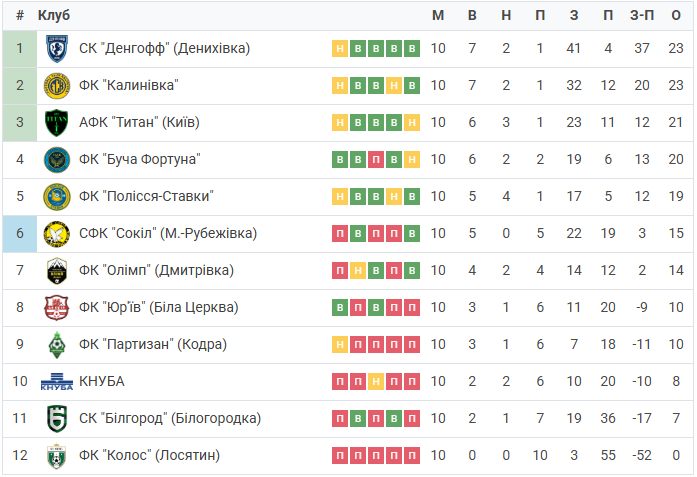Screen dimensions: 697x477
Task: Open the АФК "Титан" green shield logo
Action: [56, 123]
